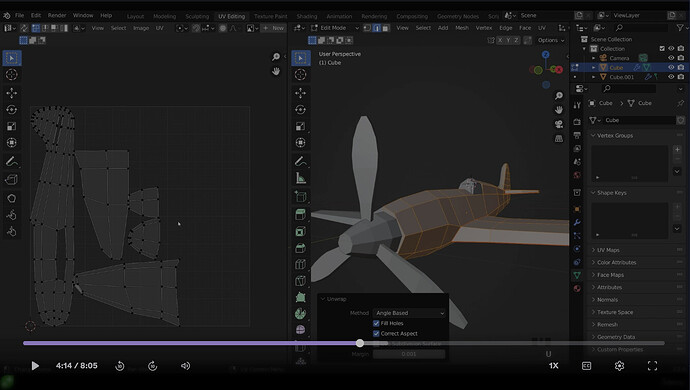Open closed captions CC option

point(587,366)
